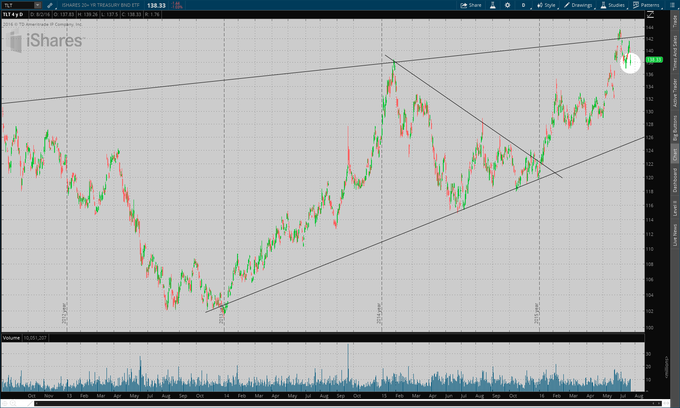
Task: Click the TLT symbol input field
Action: pyautogui.click(x=17, y=5)
